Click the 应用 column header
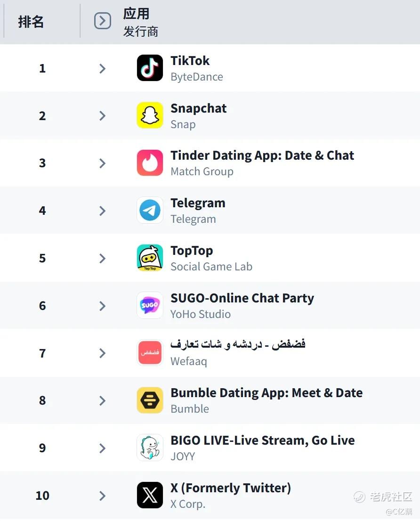 pyautogui.click(x=136, y=14)
